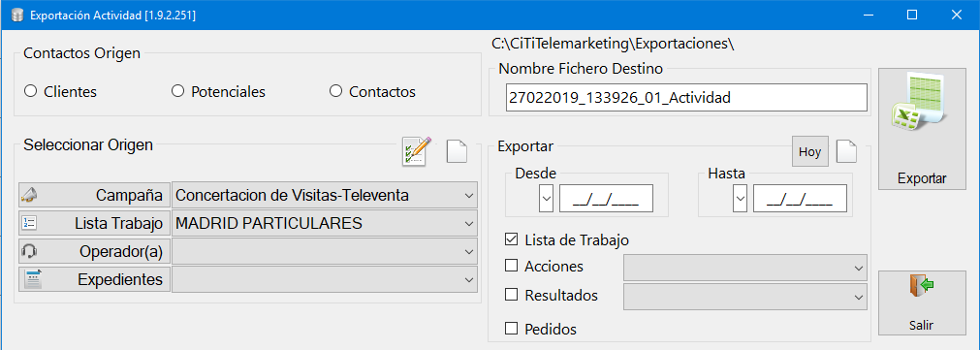This screenshot has width=980, height=350.
Task: Click blank page icon in Seleccionar Origen
Action: click(457, 152)
